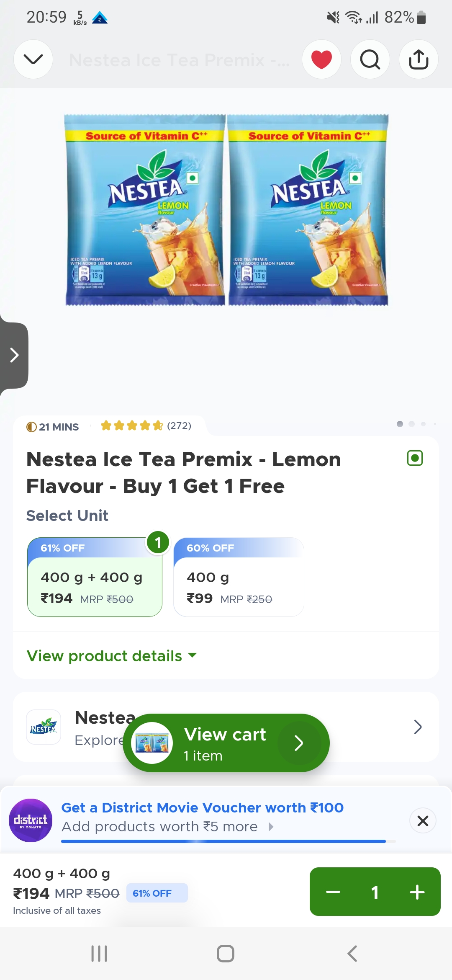452x980 pixels.
Task: Decrease quantity with the minus button
Action: pyautogui.click(x=333, y=892)
